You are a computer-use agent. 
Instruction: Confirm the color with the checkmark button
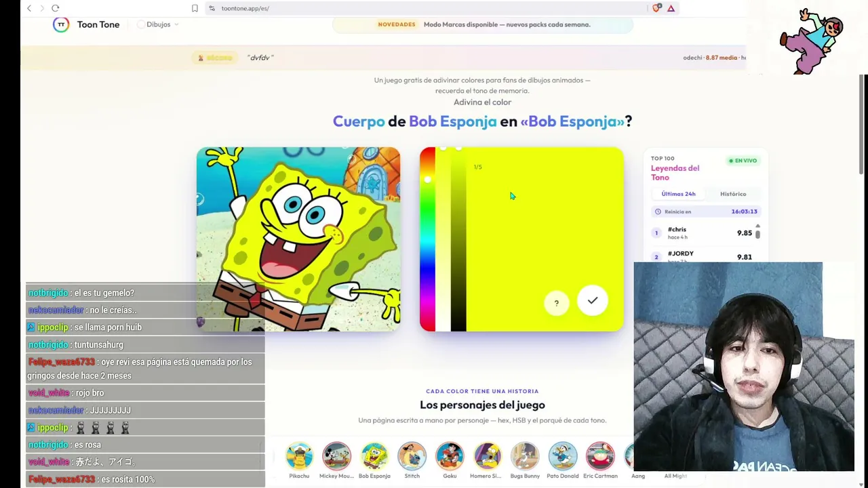coord(593,300)
